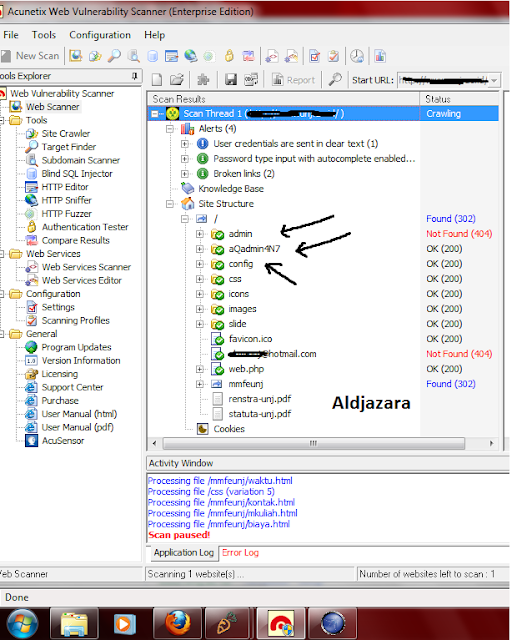Expand the Broken links (2) node
512x640 pixels.
point(185,174)
